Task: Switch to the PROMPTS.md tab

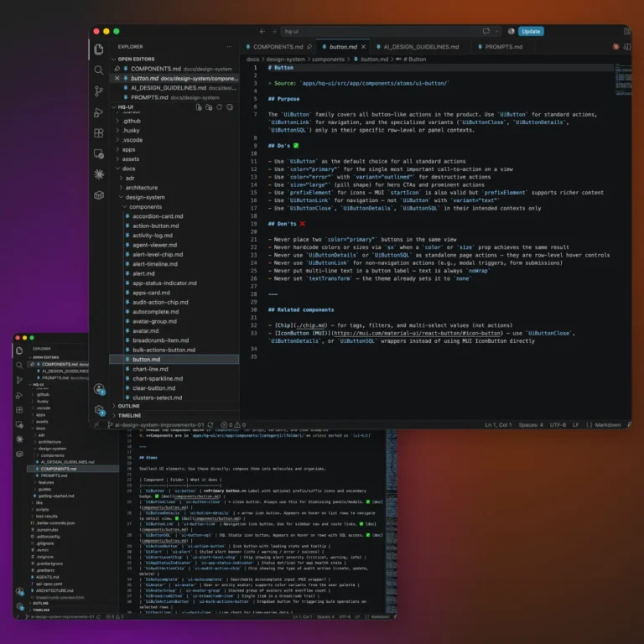Action: [x=503, y=47]
